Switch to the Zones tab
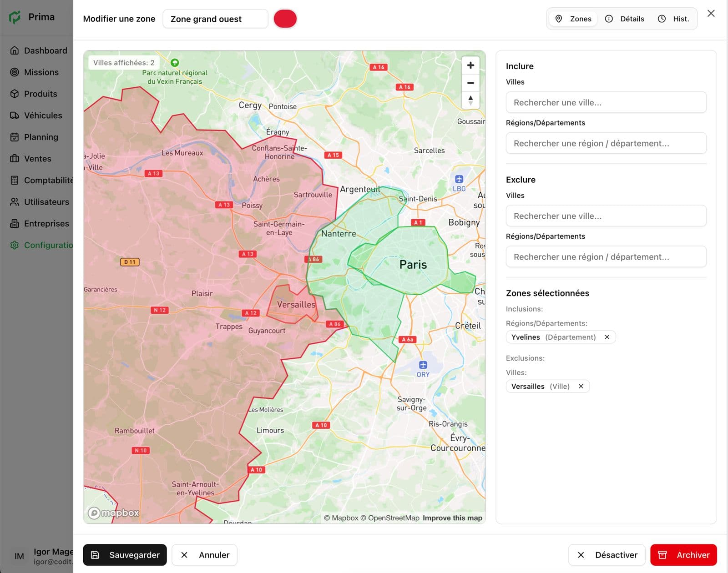This screenshot has height=573, width=728. click(x=572, y=19)
